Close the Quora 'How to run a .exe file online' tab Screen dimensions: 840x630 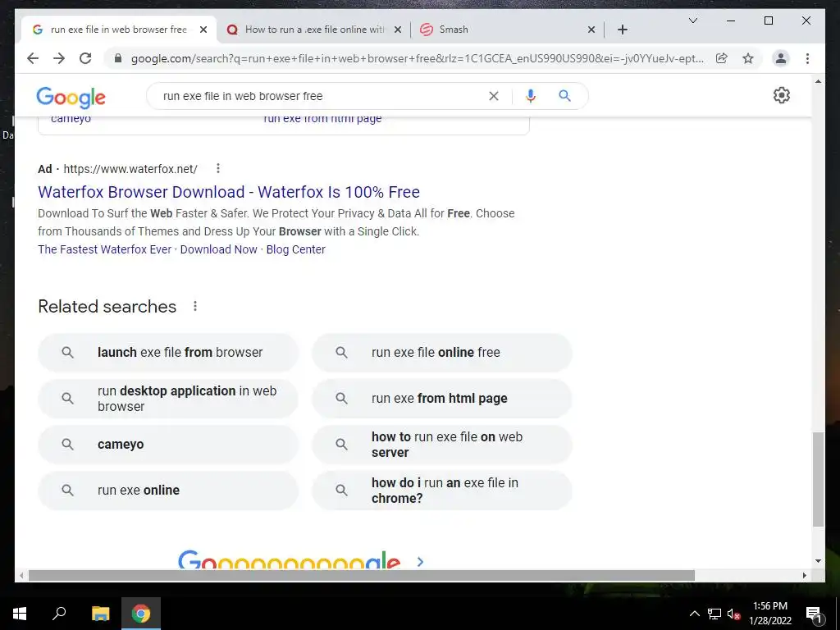[398, 30]
